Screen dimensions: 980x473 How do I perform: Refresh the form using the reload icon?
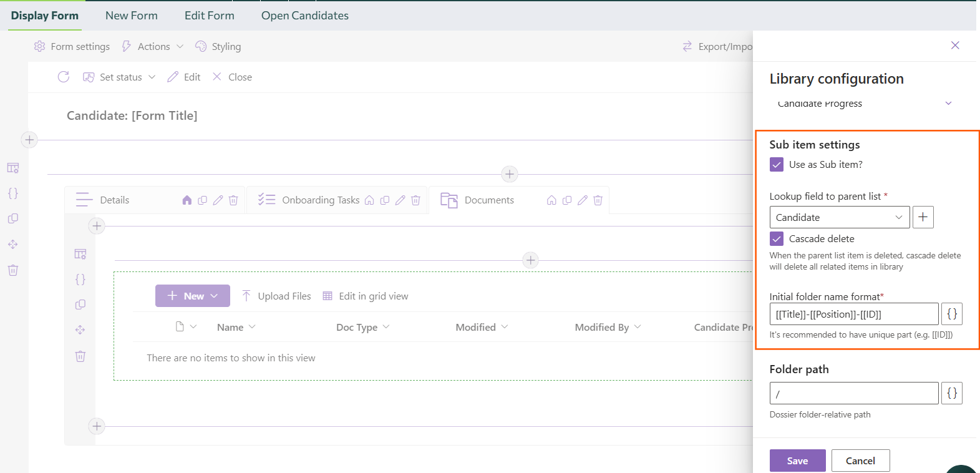click(64, 77)
